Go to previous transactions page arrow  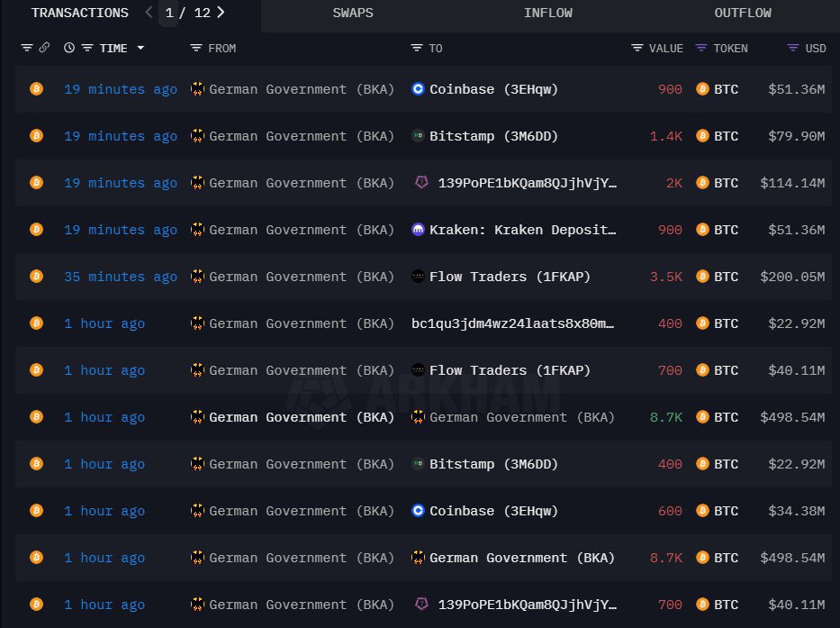tap(149, 13)
